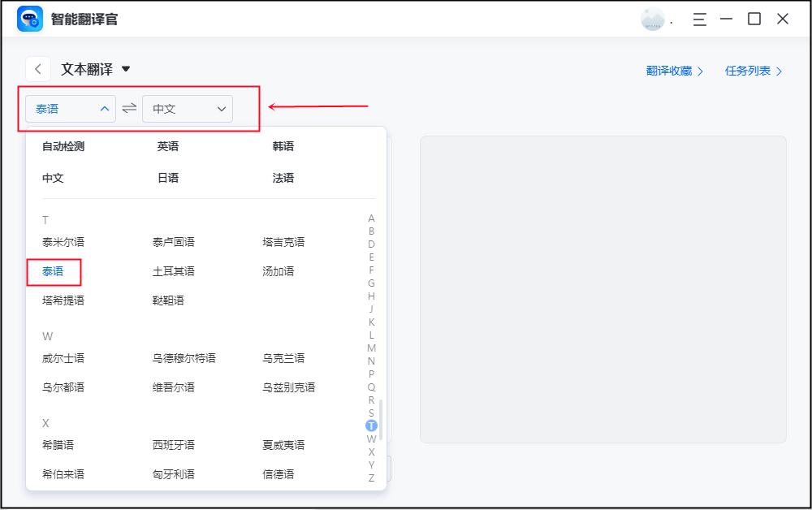Click the swap languages arrows icon
812x510 pixels.
point(128,108)
